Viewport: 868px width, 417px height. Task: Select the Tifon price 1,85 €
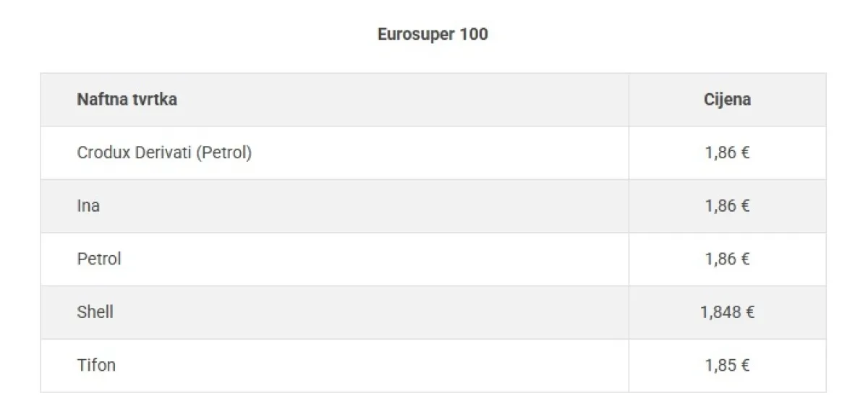point(727,365)
